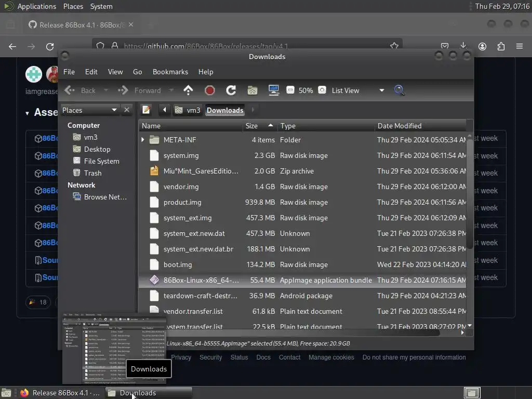This screenshot has height=399, width=532.
Task: Stop loading with the red stop icon
Action: (210, 90)
